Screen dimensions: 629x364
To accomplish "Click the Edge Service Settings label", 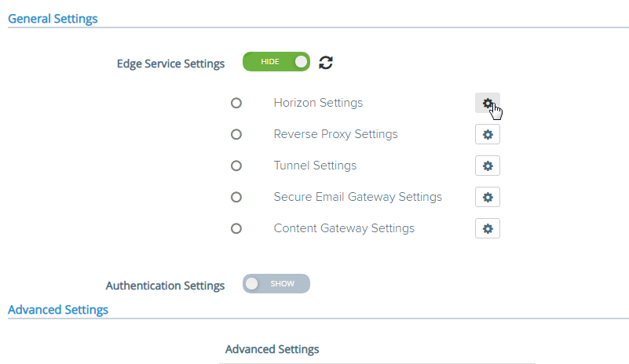I will tap(170, 64).
